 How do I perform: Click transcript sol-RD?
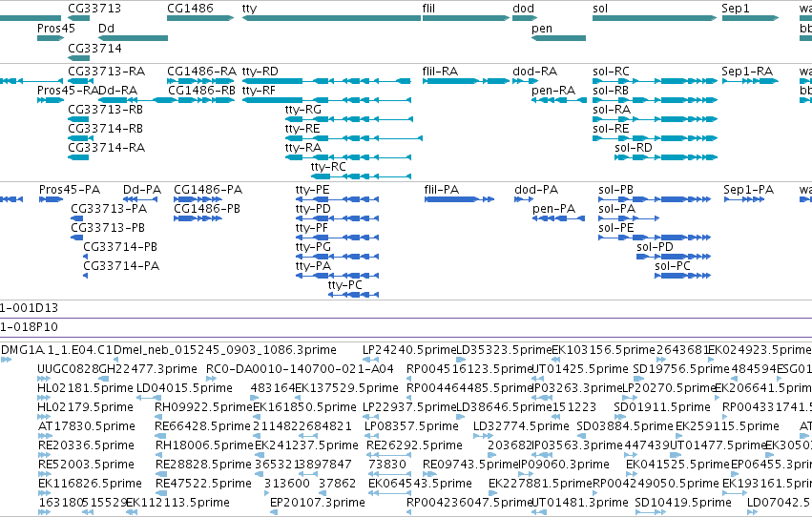coord(666,157)
